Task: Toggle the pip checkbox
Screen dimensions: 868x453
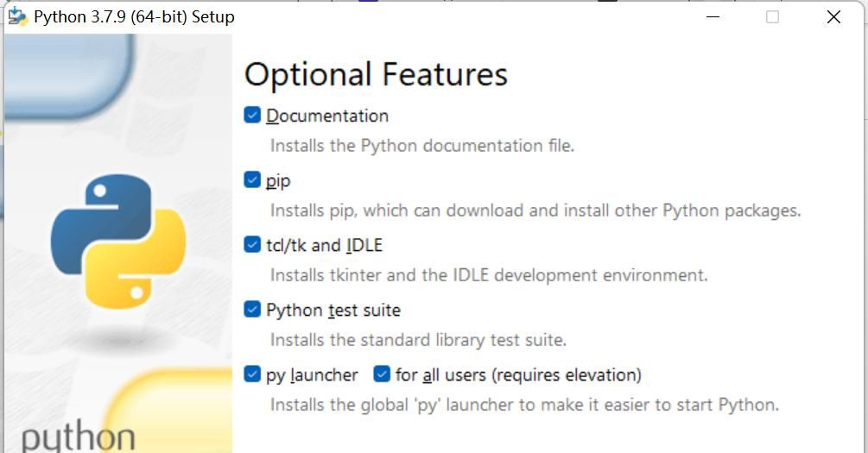Action: click(x=252, y=179)
